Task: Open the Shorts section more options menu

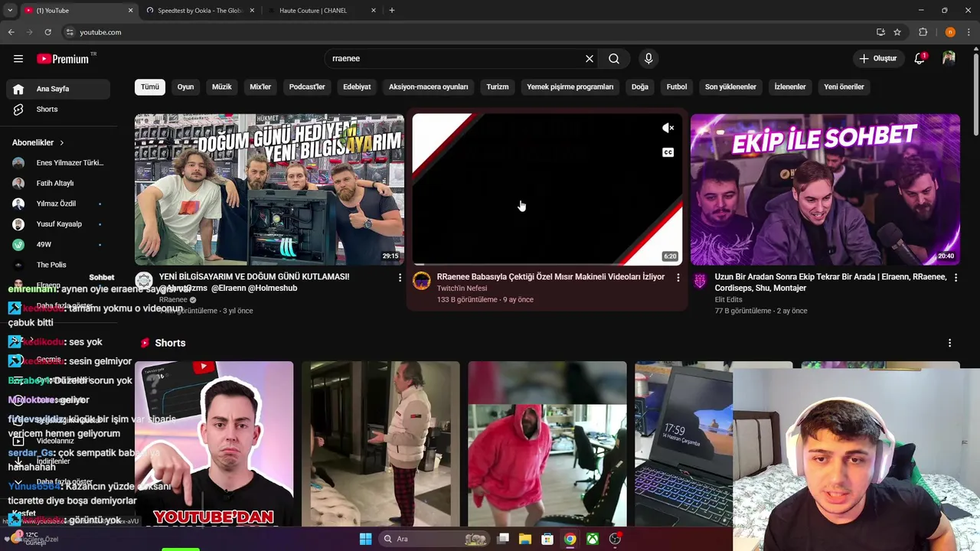Action: 949,343
